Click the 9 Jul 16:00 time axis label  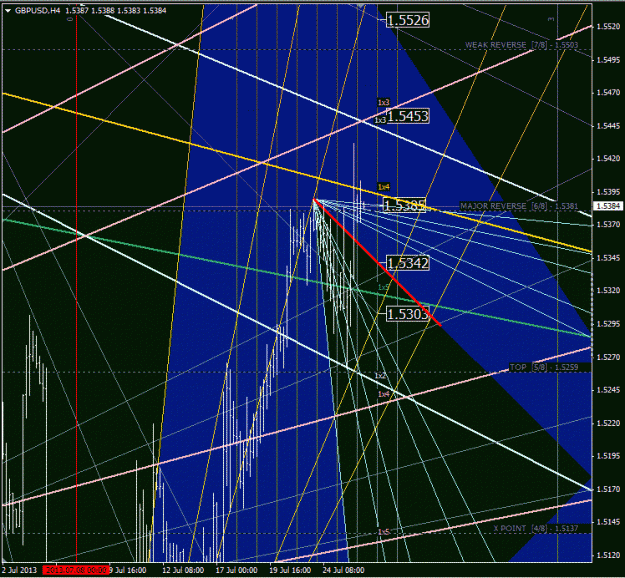click(x=128, y=570)
